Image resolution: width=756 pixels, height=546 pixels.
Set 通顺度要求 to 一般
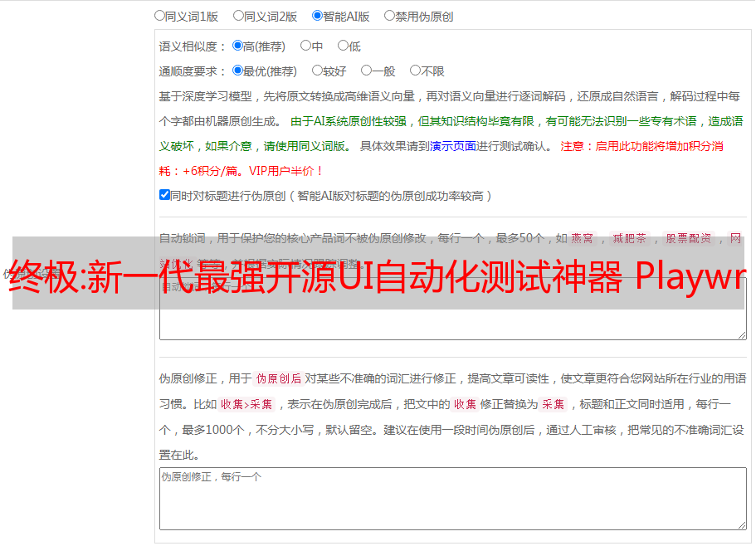point(367,71)
